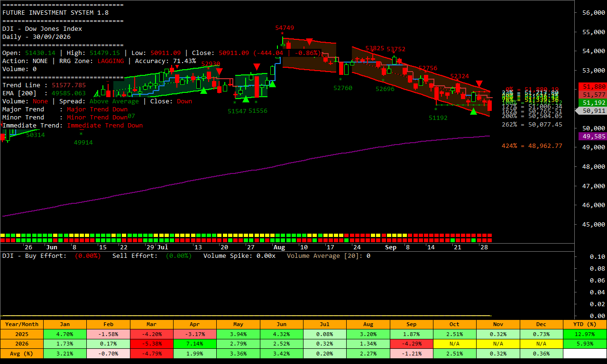Click the red sell arrow right of label 52324
The image size is (607, 364).
pyautogui.click(x=479, y=84)
